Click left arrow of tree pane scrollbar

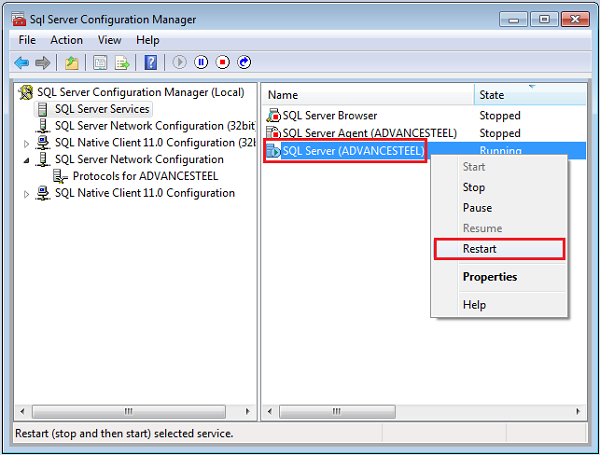click(x=23, y=411)
